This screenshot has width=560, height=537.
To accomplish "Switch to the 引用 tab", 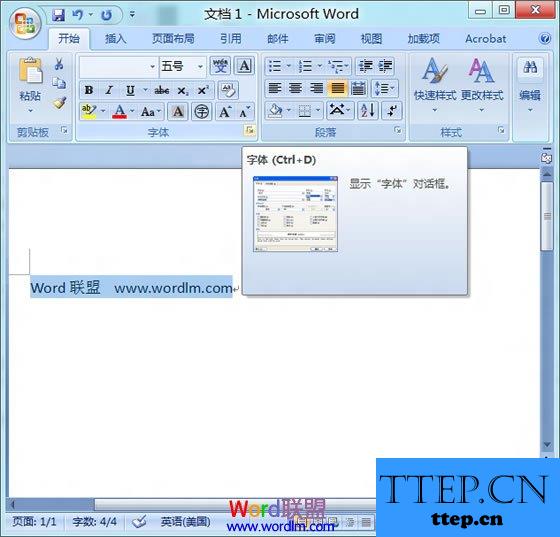I will coord(230,39).
